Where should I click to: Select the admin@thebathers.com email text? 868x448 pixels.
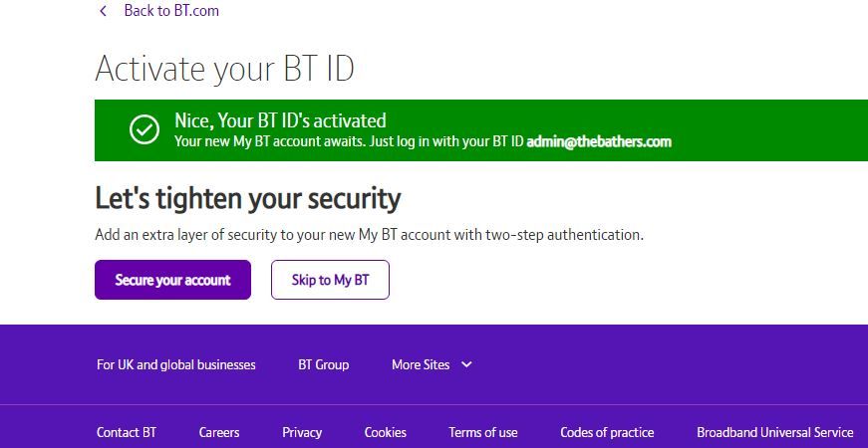pyautogui.click(x=599, y=141)
